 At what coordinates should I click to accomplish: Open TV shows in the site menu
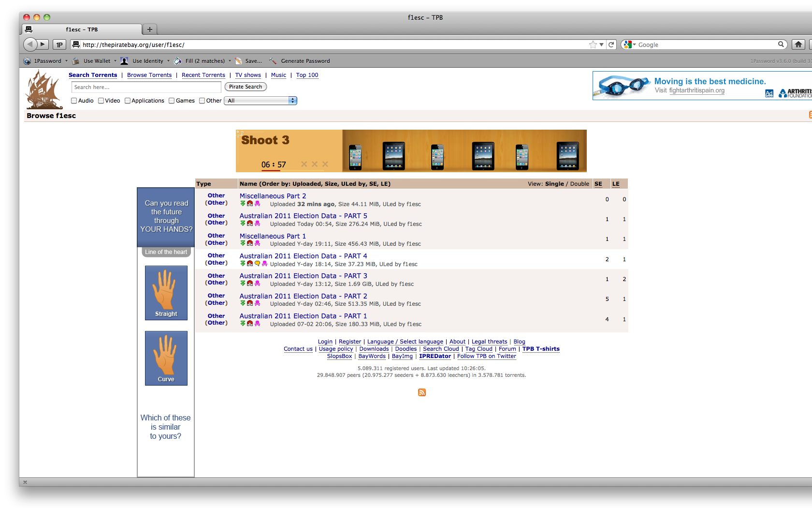tap(248, 75)
